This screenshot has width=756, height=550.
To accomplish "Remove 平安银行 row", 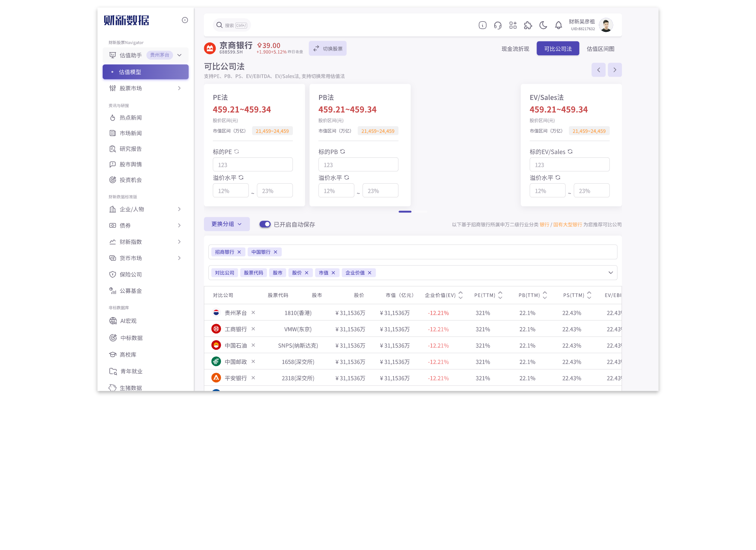I will point(253,378).
